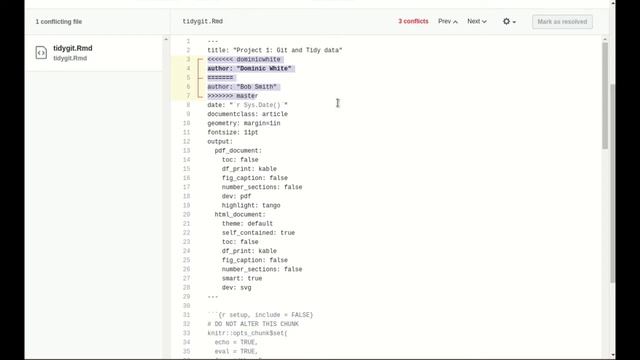Click the '=======' separator line
This screenshot has height=360, width=640.
(220, 78)
